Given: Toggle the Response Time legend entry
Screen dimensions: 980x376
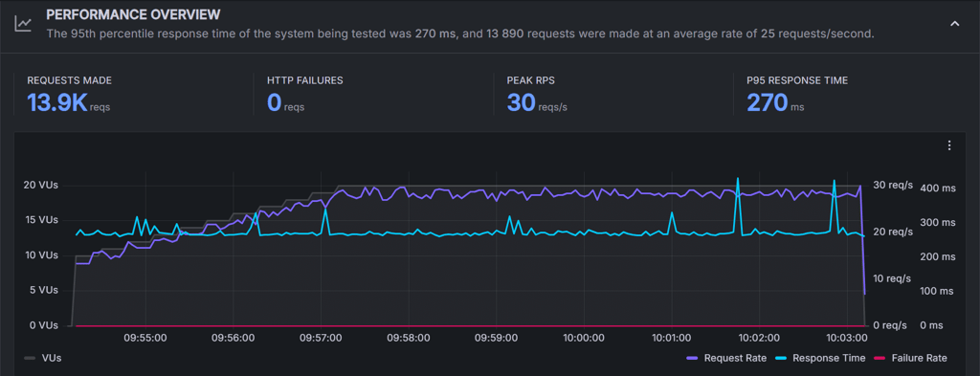Looking at the screenshot, I should click(820, 358).
